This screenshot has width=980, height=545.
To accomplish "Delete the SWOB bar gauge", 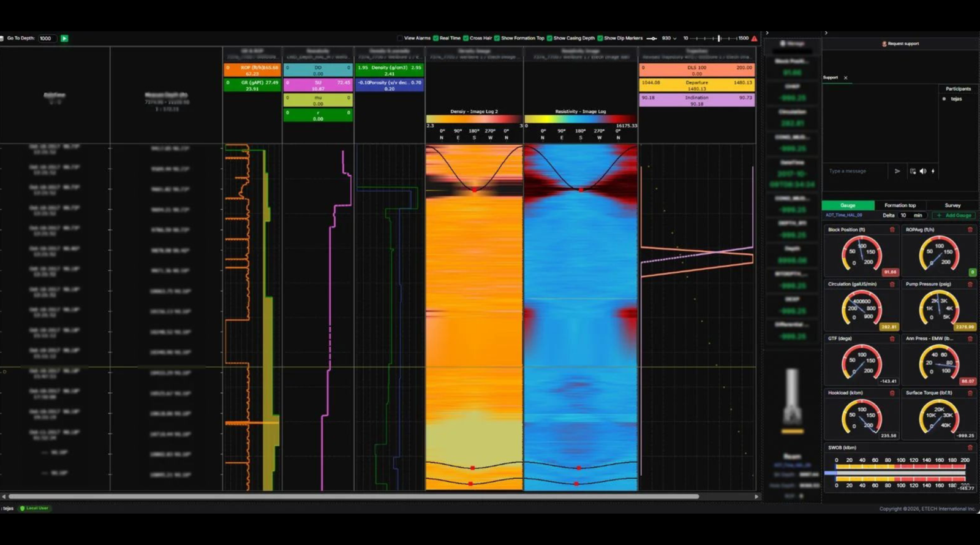I will [x=970, y=448].
